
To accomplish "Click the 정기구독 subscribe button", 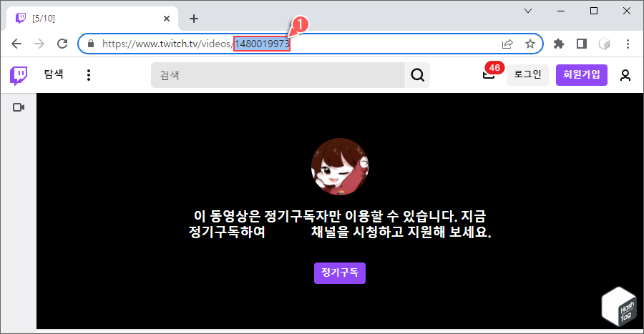I will [x=340, y=273].
